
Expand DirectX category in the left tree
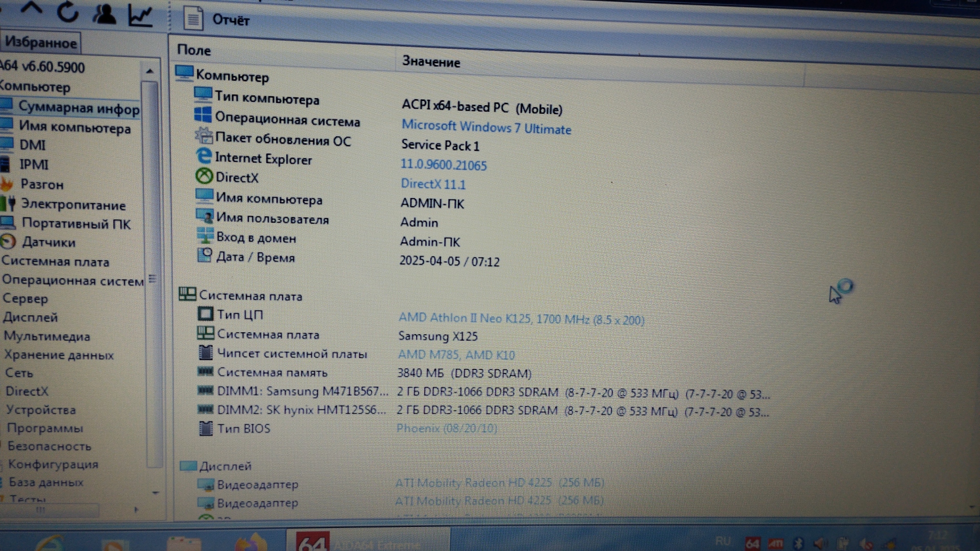pyautogui.click(x=27, y=391)
